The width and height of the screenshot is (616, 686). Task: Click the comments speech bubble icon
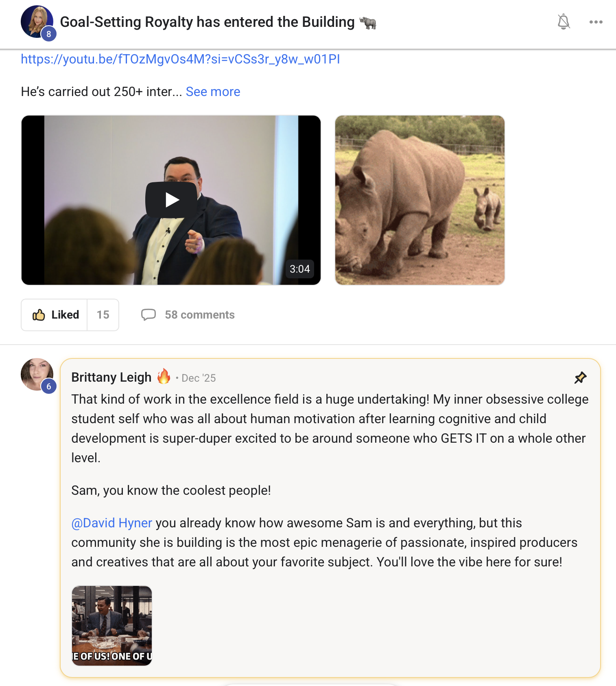[x=149, y=315]
